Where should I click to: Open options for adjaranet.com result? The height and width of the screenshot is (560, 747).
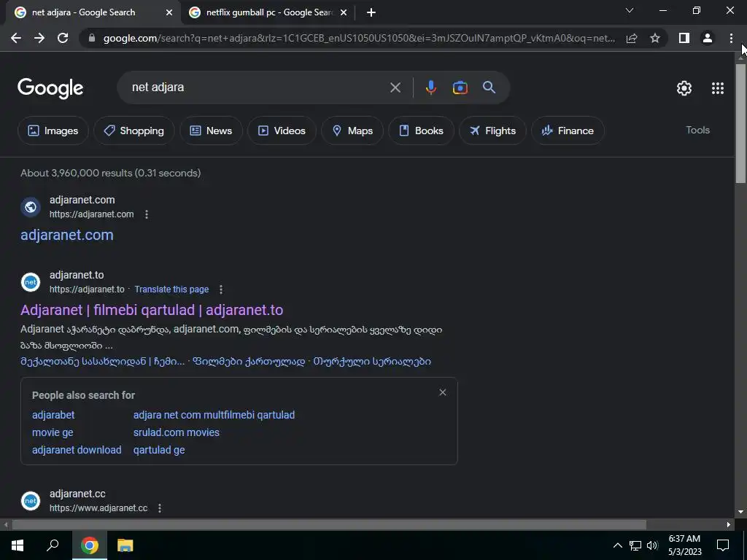click(147, 214)
